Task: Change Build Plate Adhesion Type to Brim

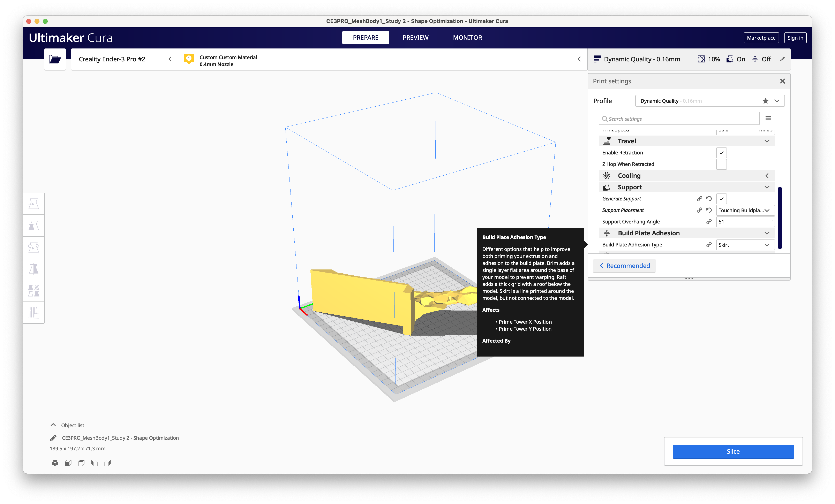Action: pyautogui.click(x=744, y=245)
